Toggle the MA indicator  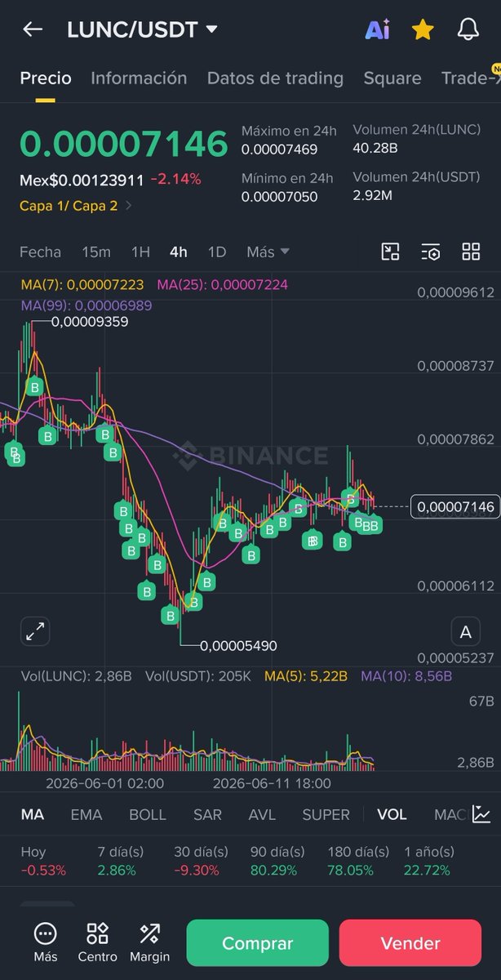tap(33, 815)
